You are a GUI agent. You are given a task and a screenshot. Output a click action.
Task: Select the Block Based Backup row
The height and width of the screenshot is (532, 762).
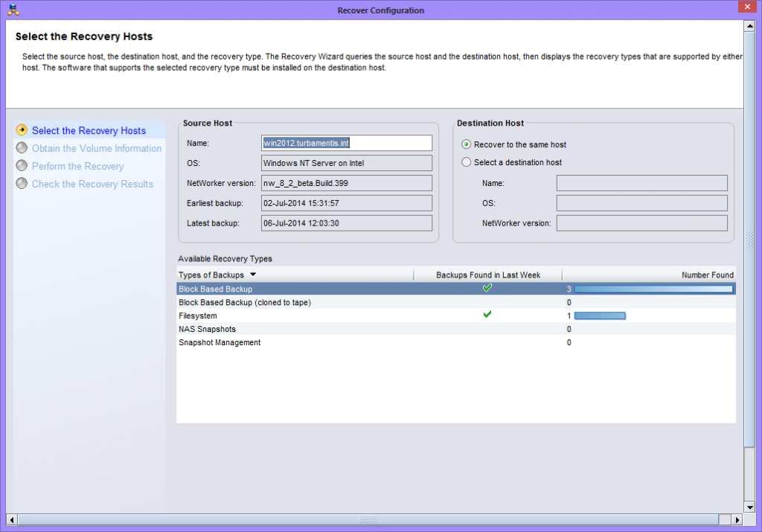pos(298,289)
